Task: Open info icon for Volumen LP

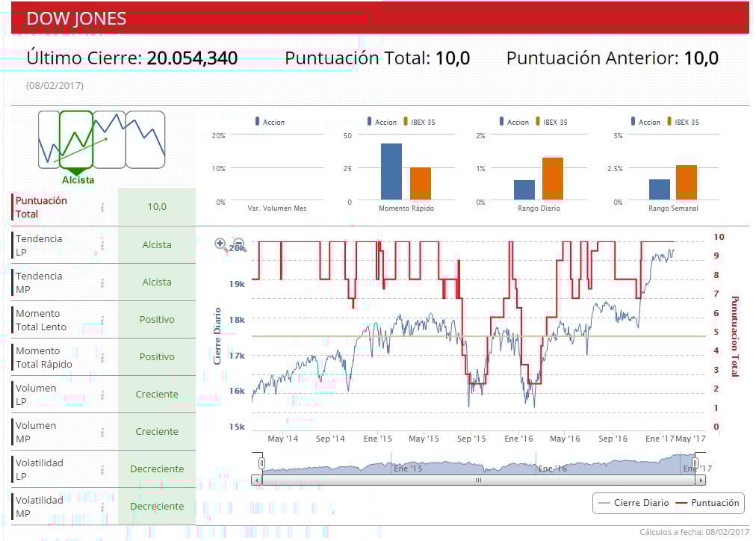Action: point(102,395)
